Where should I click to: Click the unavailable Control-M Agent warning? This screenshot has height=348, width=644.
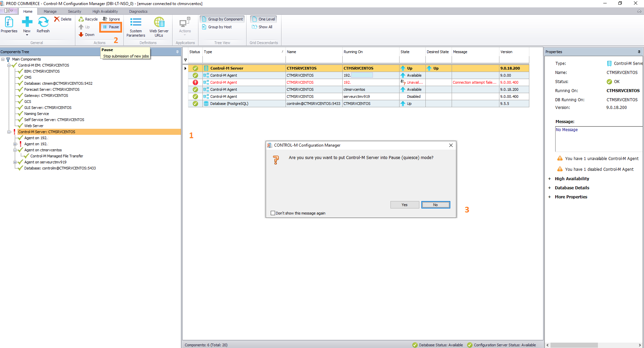pyautogui.click(x=598, y=159)
